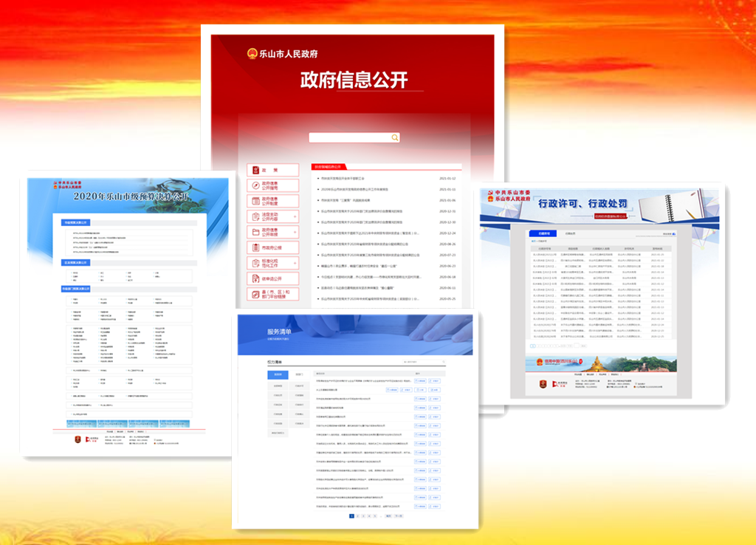This screenshot has width=756, height=545.
Task: Open 政府信息公开指南 compass icon
Action: (x=255, y=185)
